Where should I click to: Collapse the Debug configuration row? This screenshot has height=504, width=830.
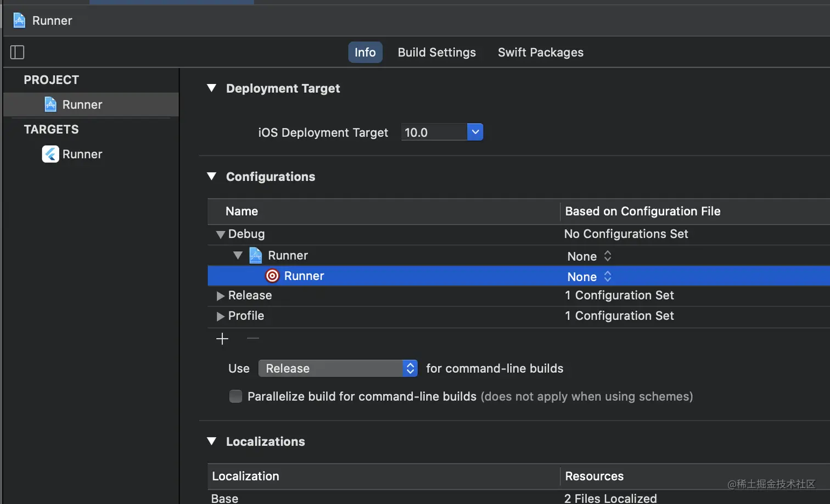(x=221, y=234)
